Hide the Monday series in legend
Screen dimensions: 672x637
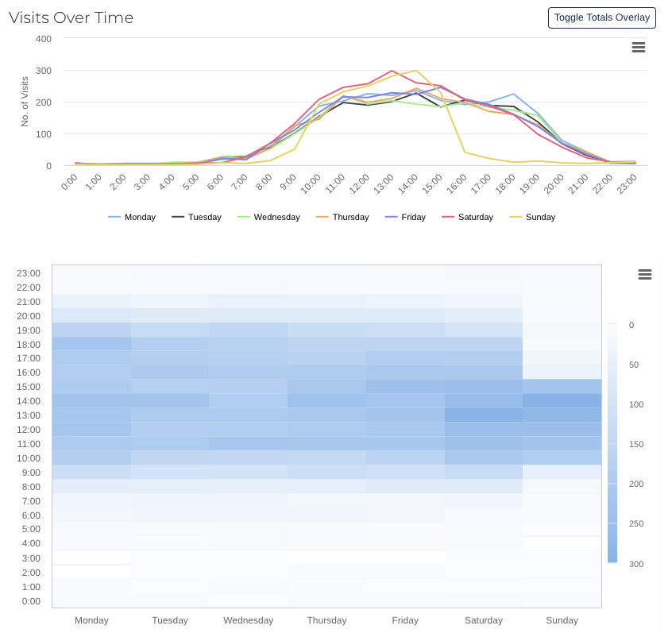coord(132,217)
